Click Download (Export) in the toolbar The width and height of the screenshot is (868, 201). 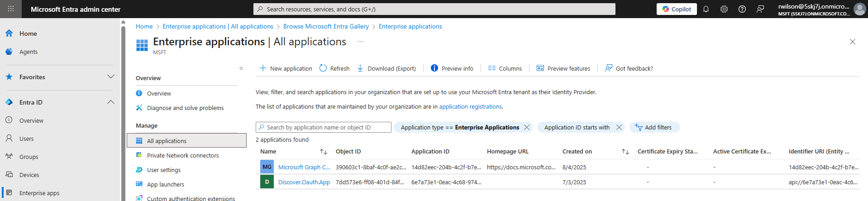click(x=386, y=68)
